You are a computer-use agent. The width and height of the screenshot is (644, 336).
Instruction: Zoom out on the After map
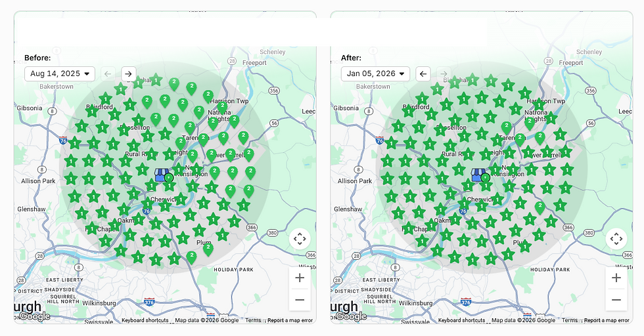point(616,300)
